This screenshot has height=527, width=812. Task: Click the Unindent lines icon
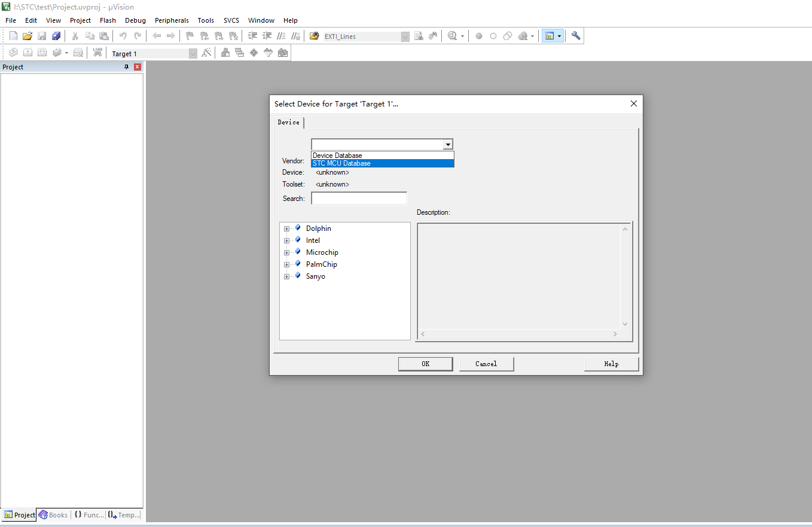click(x=267, y=36)
